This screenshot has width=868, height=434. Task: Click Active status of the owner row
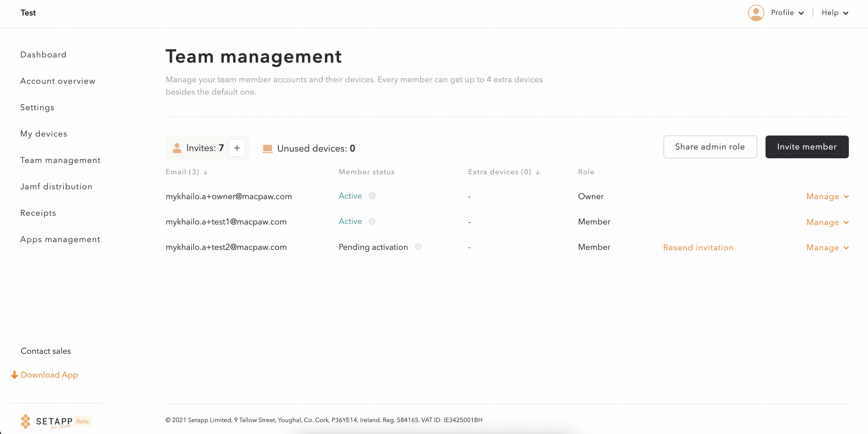tap(350, 196)
